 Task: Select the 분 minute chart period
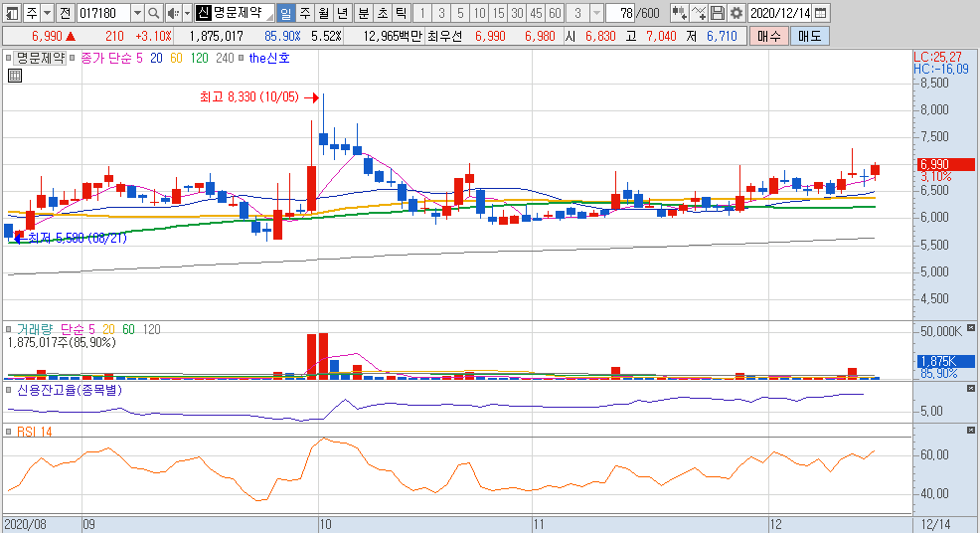coord(364,13)
